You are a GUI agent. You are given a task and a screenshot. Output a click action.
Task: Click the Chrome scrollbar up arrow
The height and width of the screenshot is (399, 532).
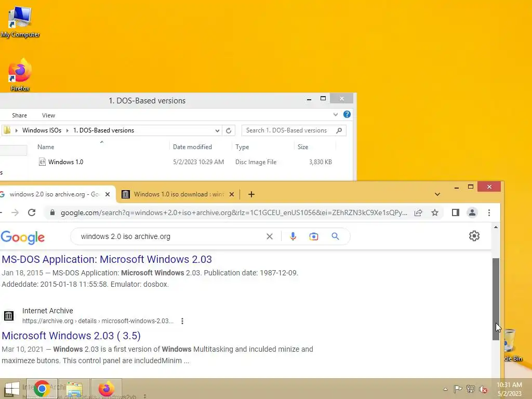tap(496, 228)
